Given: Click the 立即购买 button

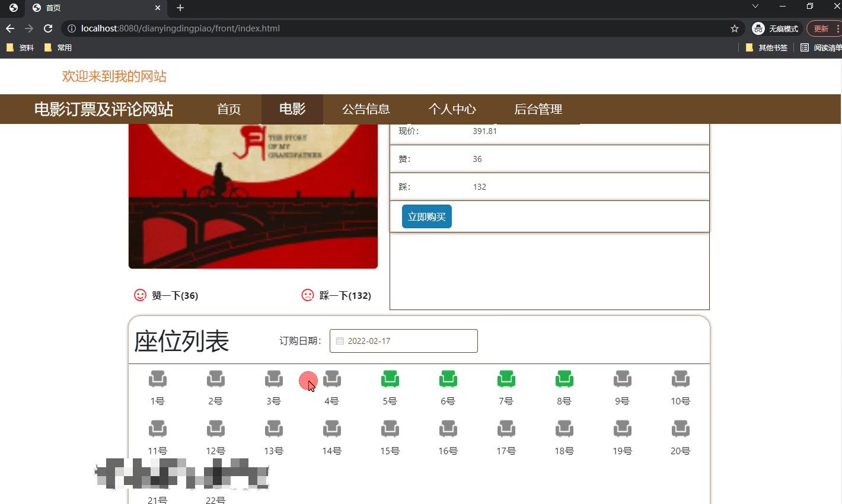Looking at the screenshot, I should point(427,216).
